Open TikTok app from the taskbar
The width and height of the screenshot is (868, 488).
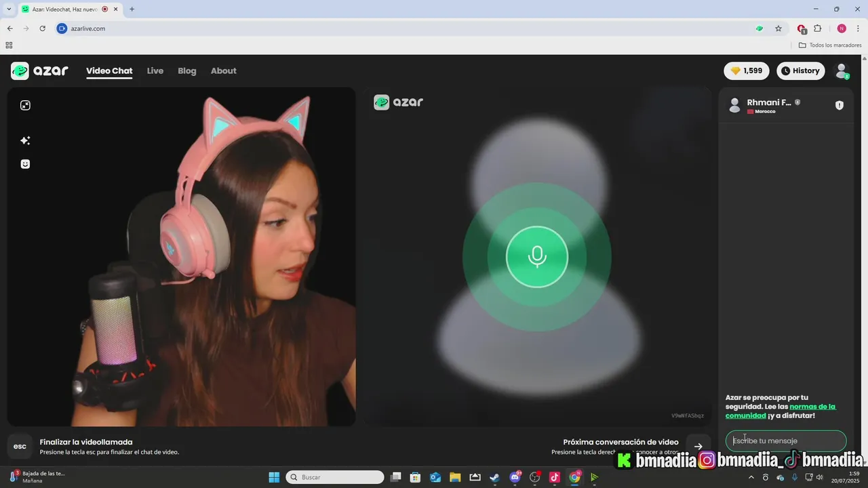click(555, 477)
